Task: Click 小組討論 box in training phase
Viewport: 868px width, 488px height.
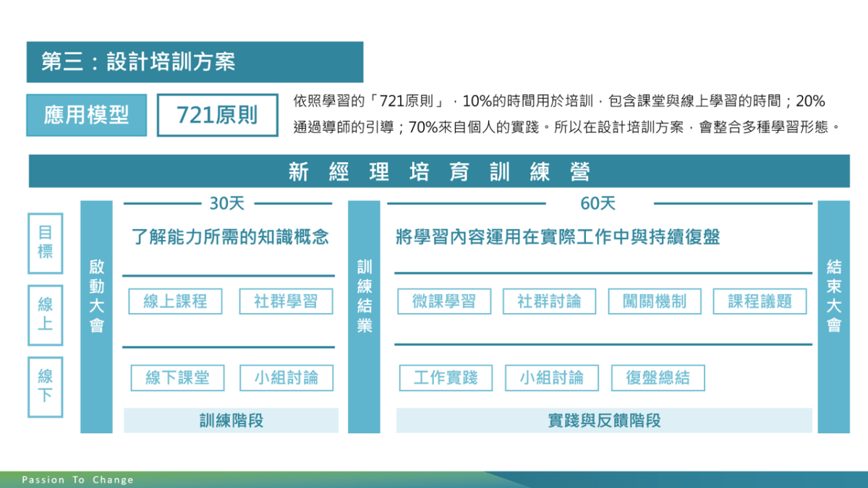Action: coord(286,378)
